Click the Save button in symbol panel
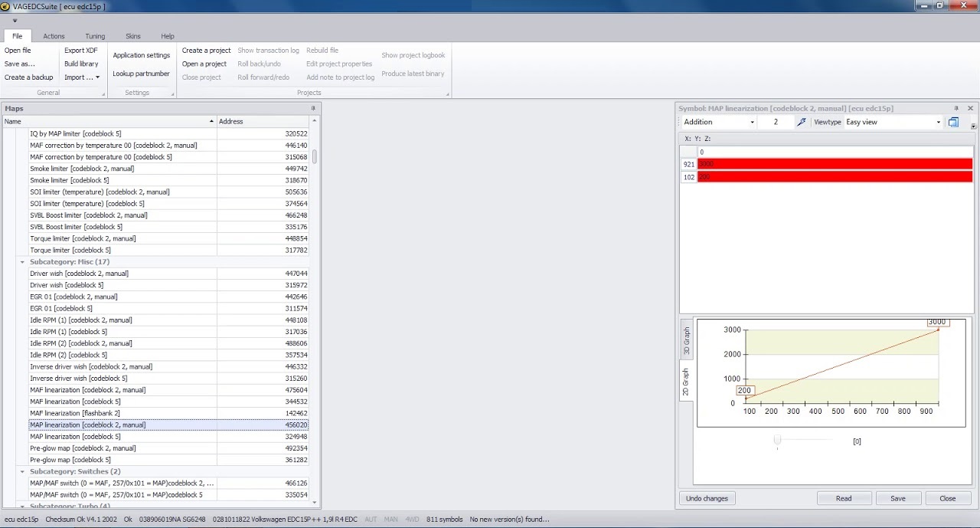 [898, 498]
